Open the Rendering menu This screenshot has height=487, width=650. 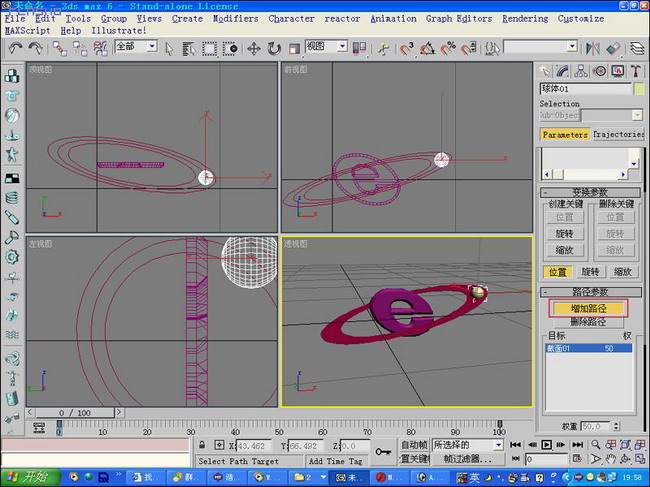525,19
